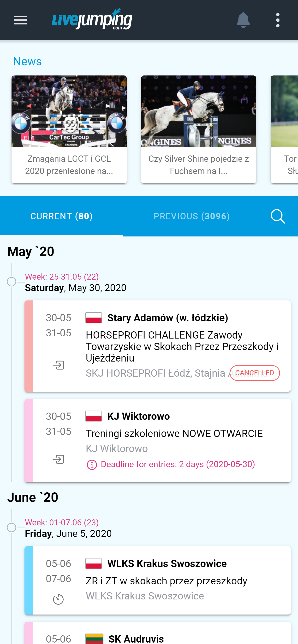
Task: Open the News section link
Action: point(27,62)
